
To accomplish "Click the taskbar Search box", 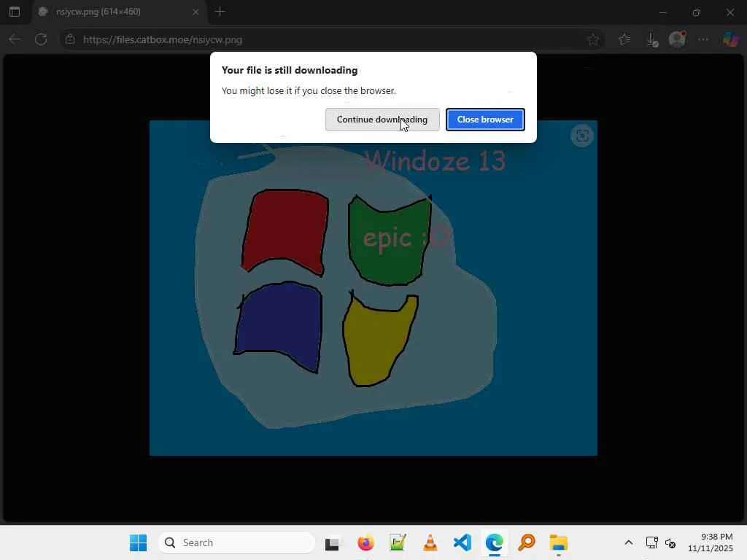I will coord(236,542).
